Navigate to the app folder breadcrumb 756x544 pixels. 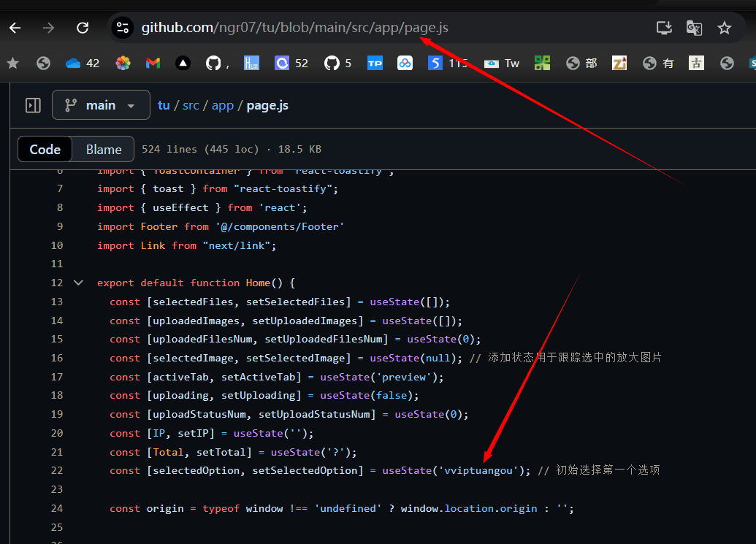(223, 105)
